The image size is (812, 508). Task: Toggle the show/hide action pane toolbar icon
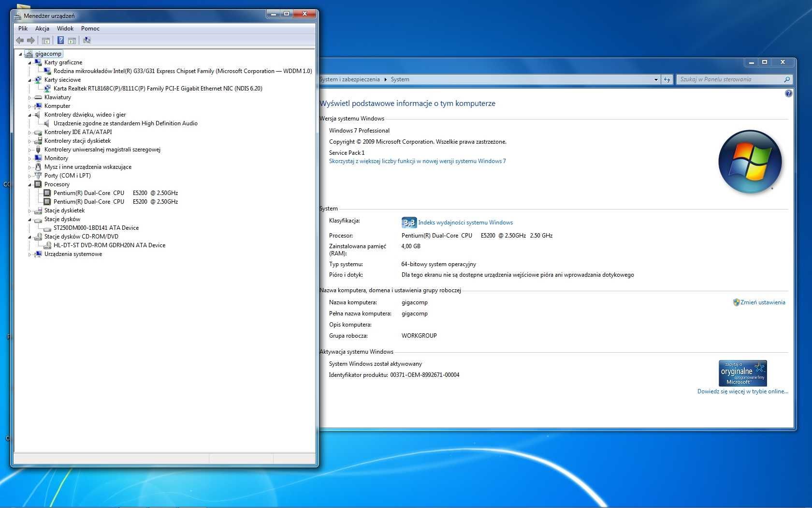pos(72,41)
